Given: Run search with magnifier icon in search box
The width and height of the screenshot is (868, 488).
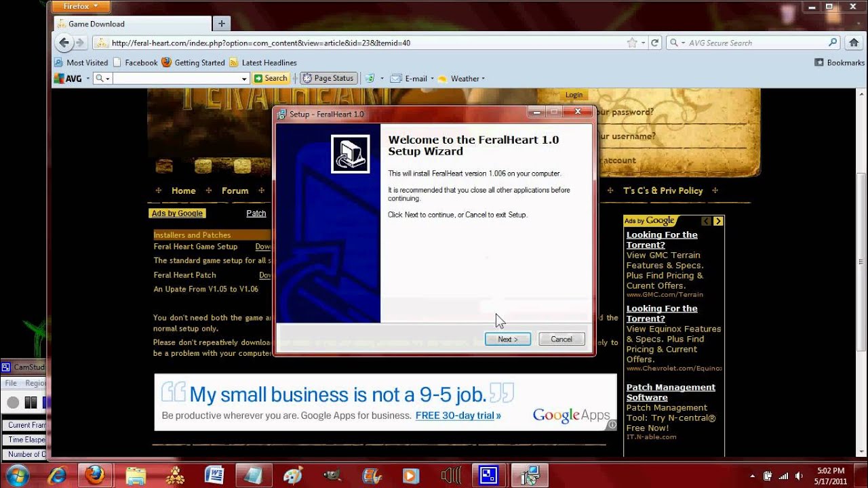Looking at the screenshot, I should click(x=833, y=43).
